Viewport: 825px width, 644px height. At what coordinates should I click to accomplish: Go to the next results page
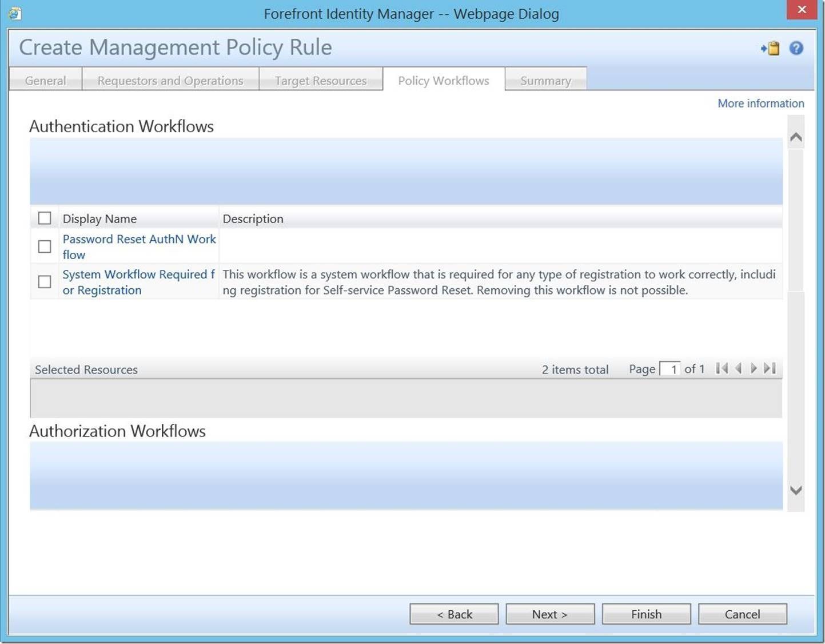(x=754, y=368)
